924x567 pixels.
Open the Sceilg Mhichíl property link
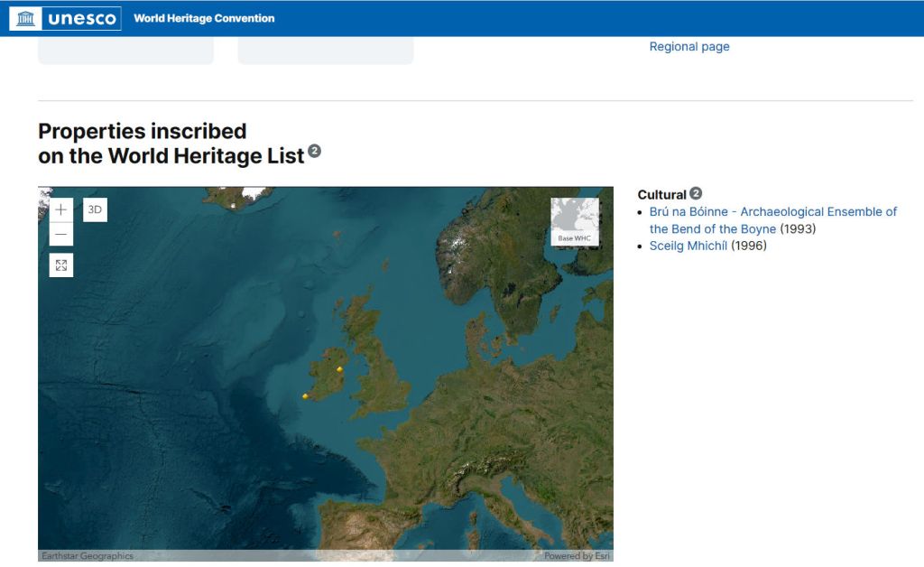click(688, 246)
